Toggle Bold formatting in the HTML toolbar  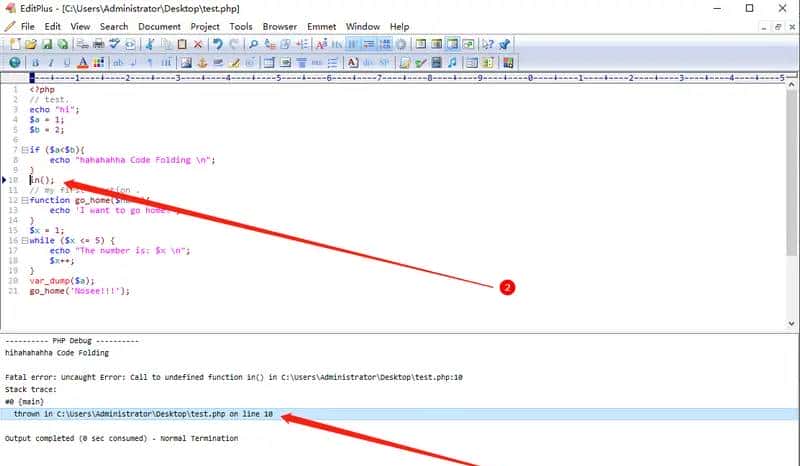tap(35, 62)
